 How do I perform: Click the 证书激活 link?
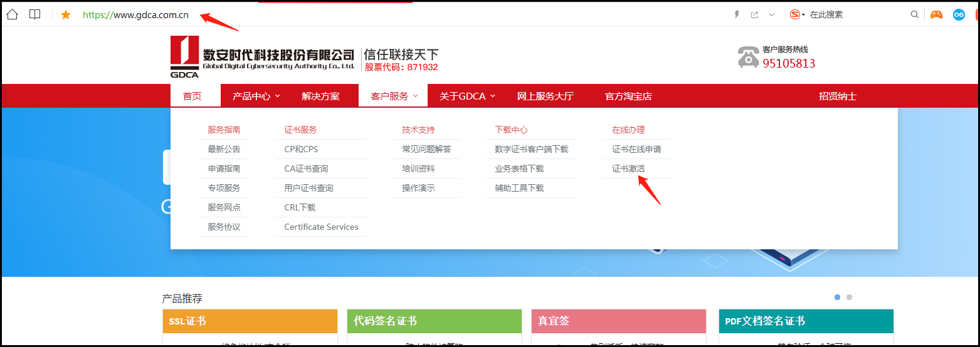(628, 168)
